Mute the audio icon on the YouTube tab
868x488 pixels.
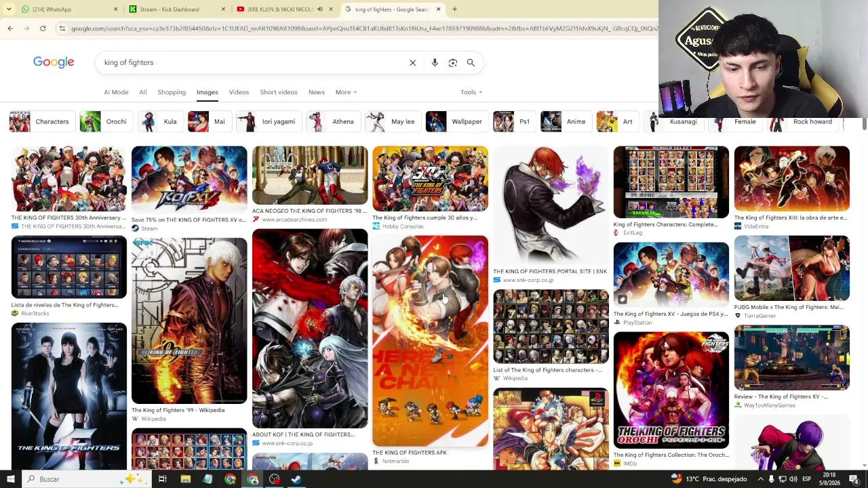(321, 9)
